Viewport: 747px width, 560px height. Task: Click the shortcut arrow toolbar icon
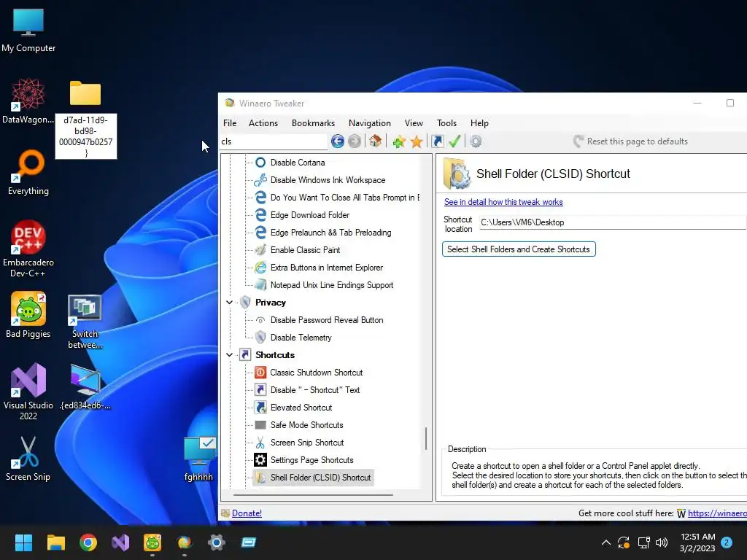pyautogui.click(x=438, y=141)
